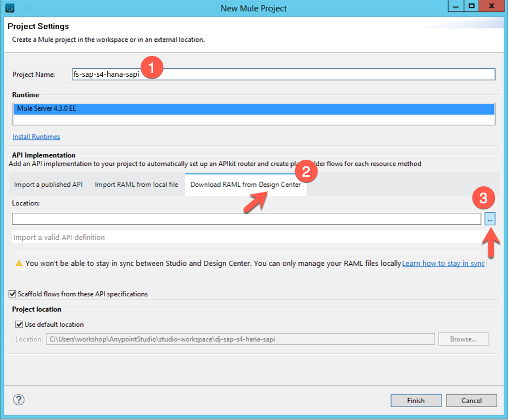
Task: Click the Project Name input field
Action: point(283,74)
